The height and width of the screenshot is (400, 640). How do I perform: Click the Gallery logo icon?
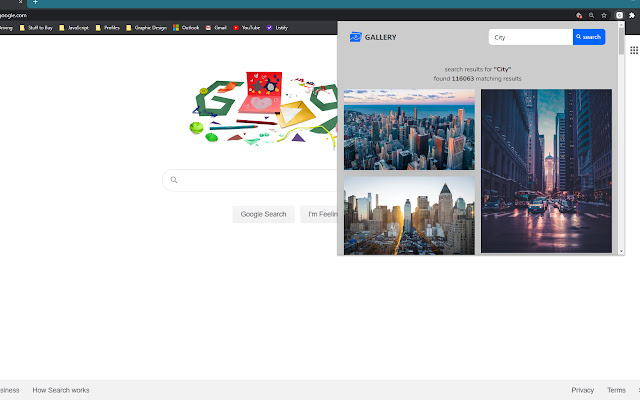click(356, 37)
